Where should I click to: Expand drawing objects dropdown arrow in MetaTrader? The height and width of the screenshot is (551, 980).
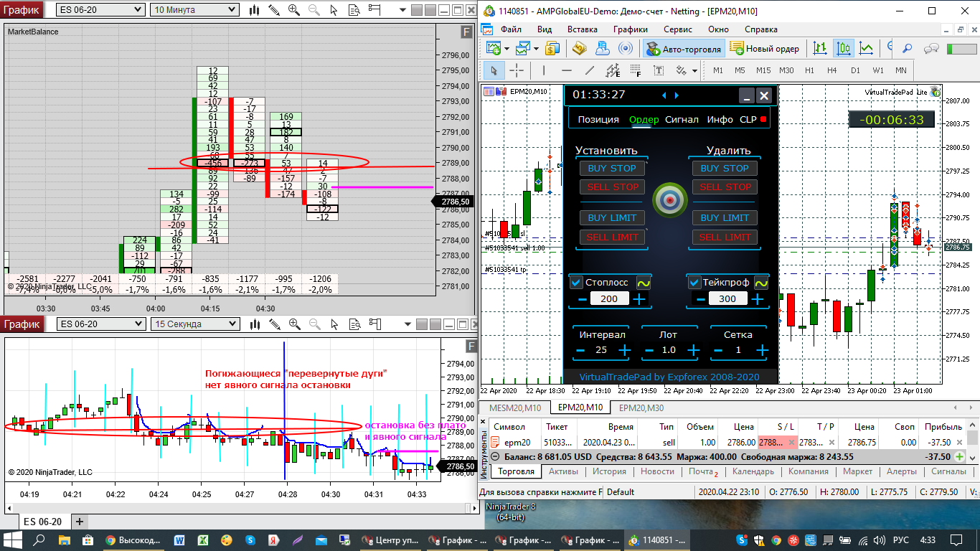pos(695,70)
